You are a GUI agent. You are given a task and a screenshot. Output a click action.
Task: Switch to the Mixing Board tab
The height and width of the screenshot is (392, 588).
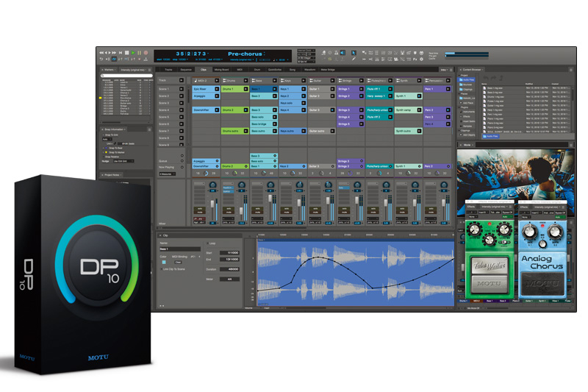point(221,70)
